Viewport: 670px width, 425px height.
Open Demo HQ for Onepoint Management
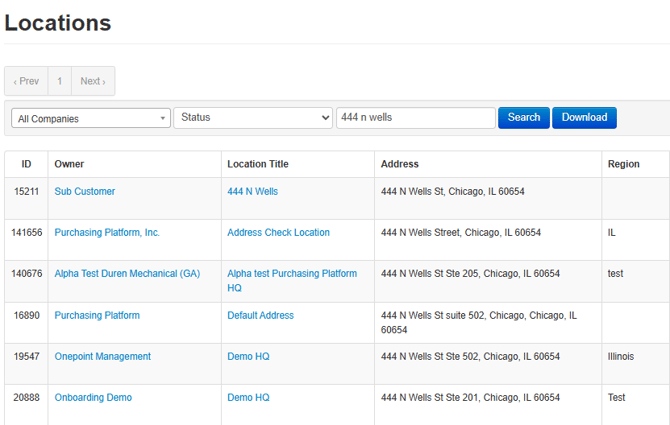[248, 356]
